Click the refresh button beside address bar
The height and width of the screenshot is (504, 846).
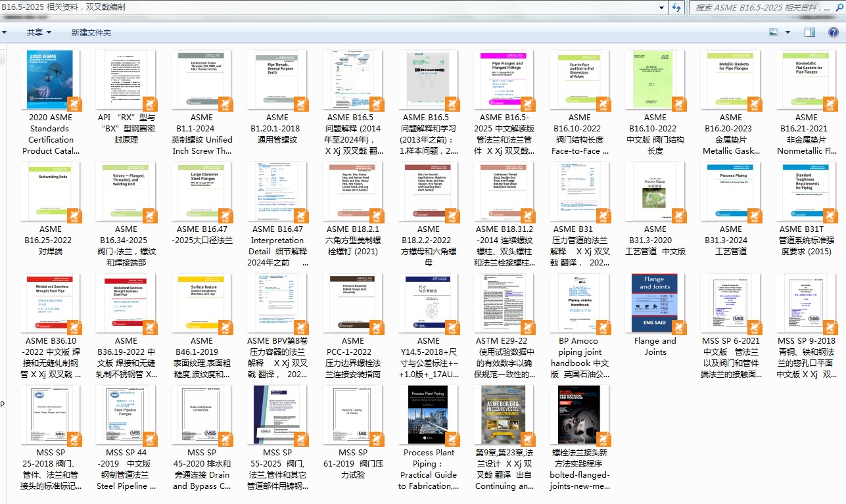(676, 7)
